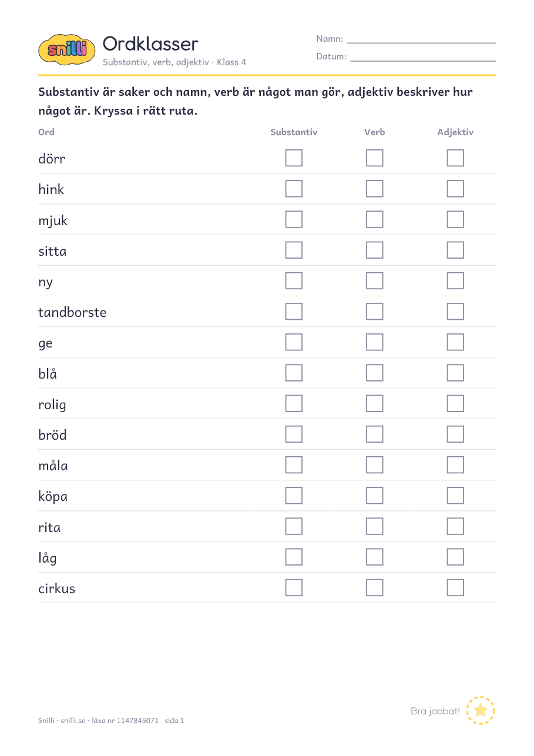
Task: Select Adjektiv checkbox for blå
Action: [455, 373]
